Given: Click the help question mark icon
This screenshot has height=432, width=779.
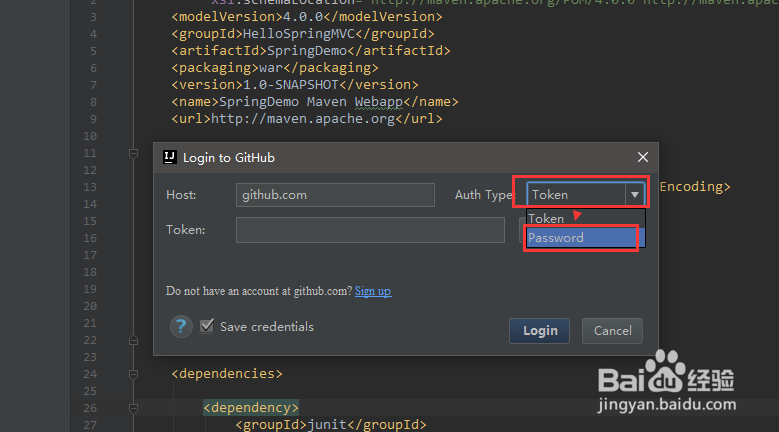Looking at the screenshot, I should pyautogui.click(x=181, y=327).
